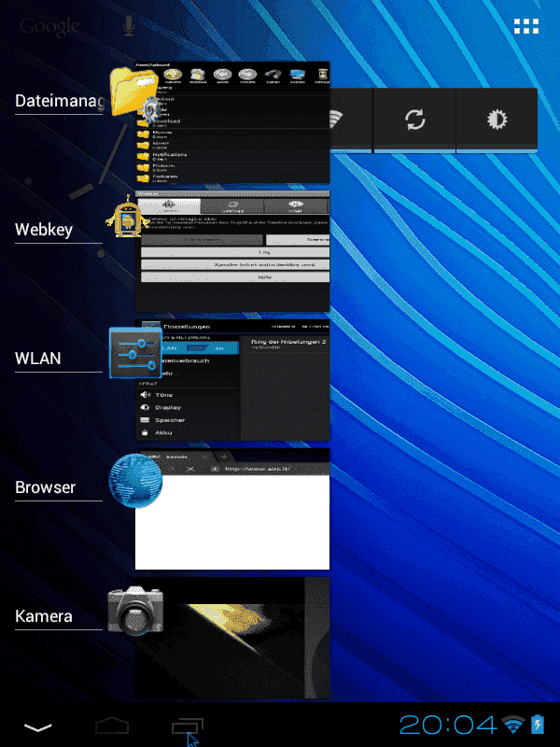The height and width of the screenshot is (747, 560).
Task: Select the Kamera label
Action: [44, 616]
